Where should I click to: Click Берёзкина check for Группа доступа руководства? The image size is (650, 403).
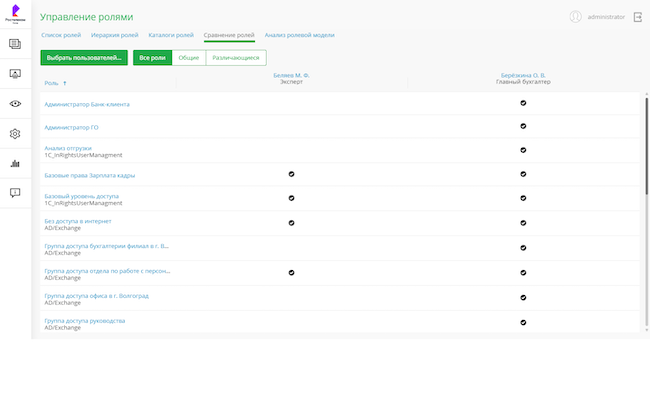pyautogui.click(x=523, y=323)
